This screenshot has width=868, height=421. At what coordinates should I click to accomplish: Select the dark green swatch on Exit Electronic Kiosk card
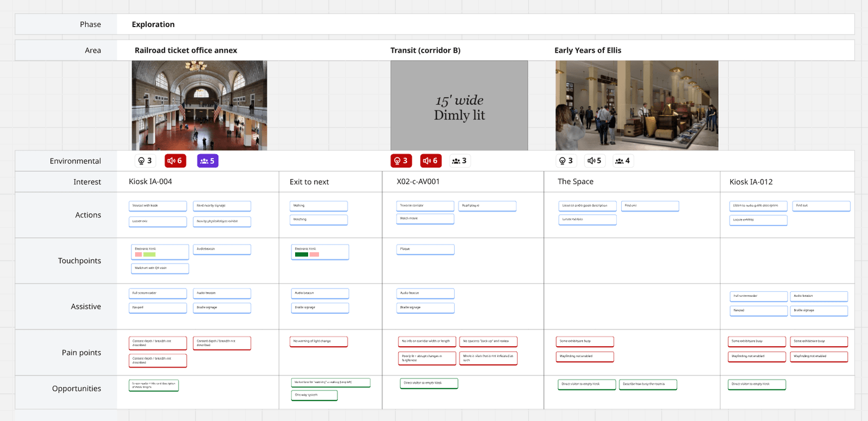(x=302, y=254)
